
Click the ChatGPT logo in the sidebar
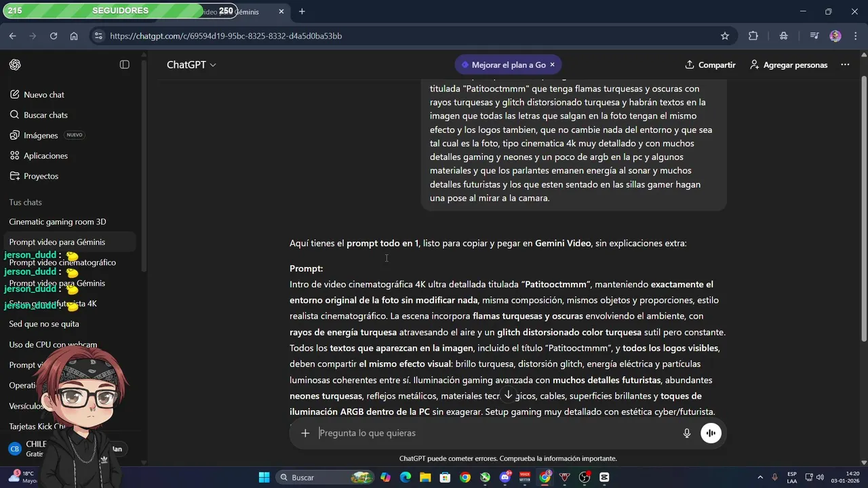[15, 64]
